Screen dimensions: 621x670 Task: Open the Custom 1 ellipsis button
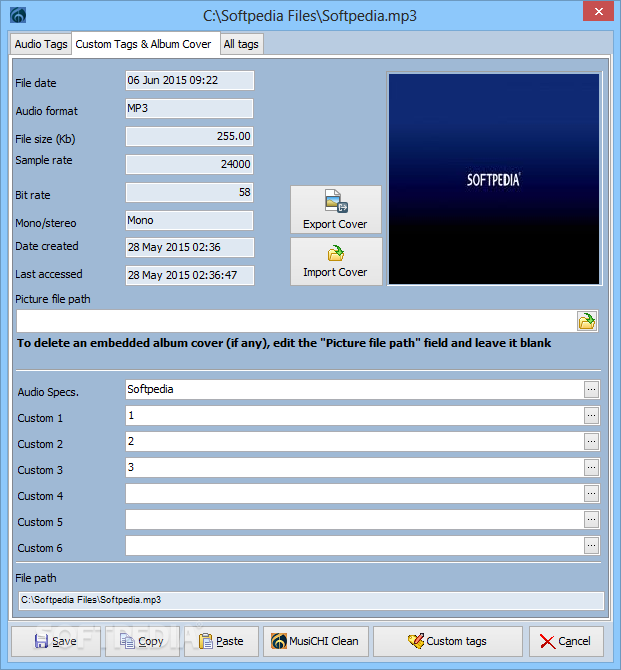[x=591, y=416]
